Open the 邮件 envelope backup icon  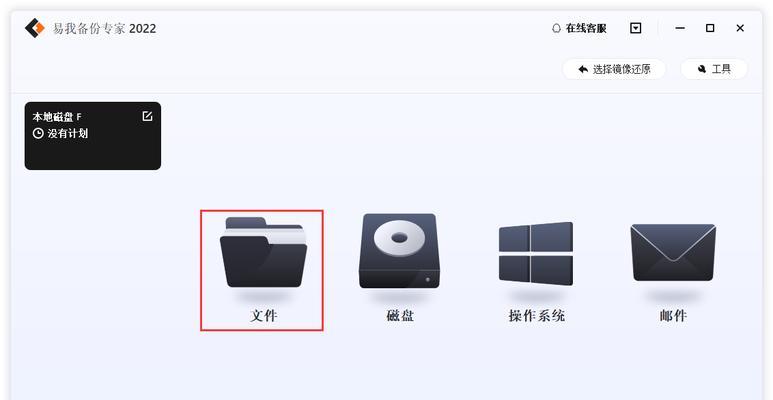[673, 252]
